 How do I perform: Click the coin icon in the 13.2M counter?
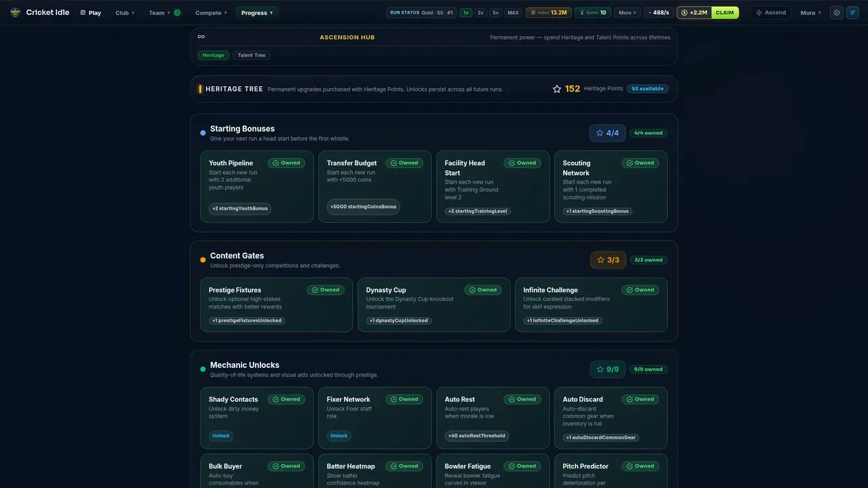[532, 12]
